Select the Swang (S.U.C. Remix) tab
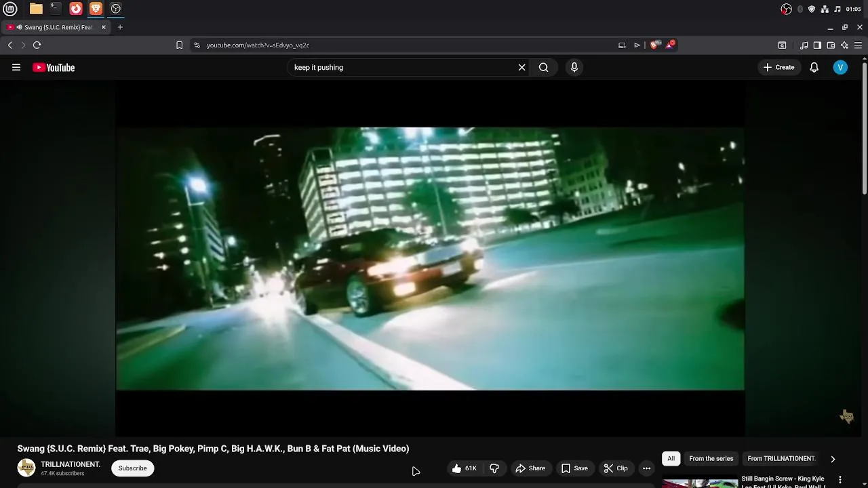The image size is (868, 488). click(x=56, y=27)
